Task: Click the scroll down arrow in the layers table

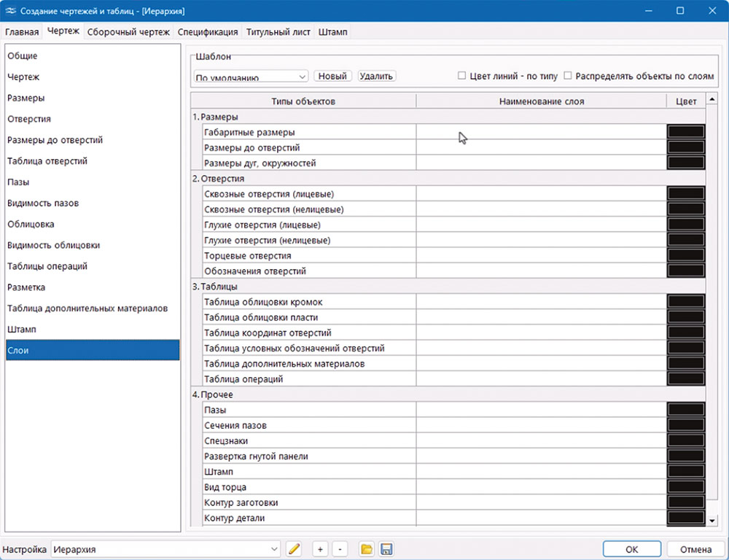Action: click(712, 520)
